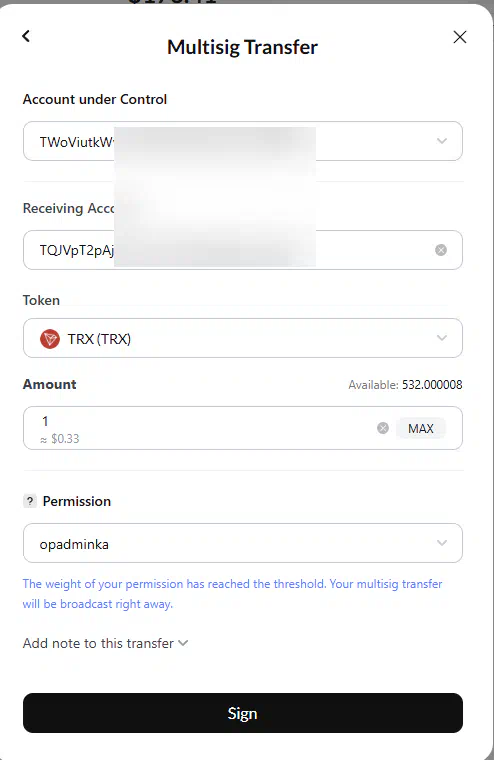Click the Account under Control address text

[x=77, y=142]
